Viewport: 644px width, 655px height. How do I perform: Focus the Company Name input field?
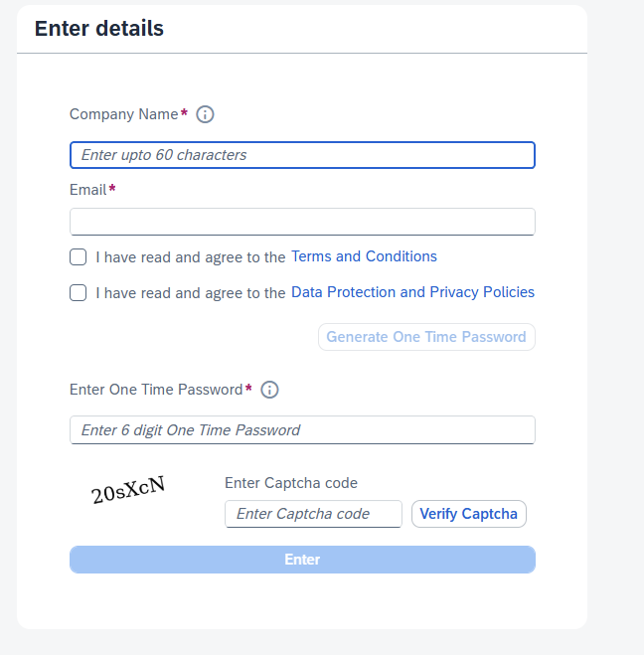point(302,155)
